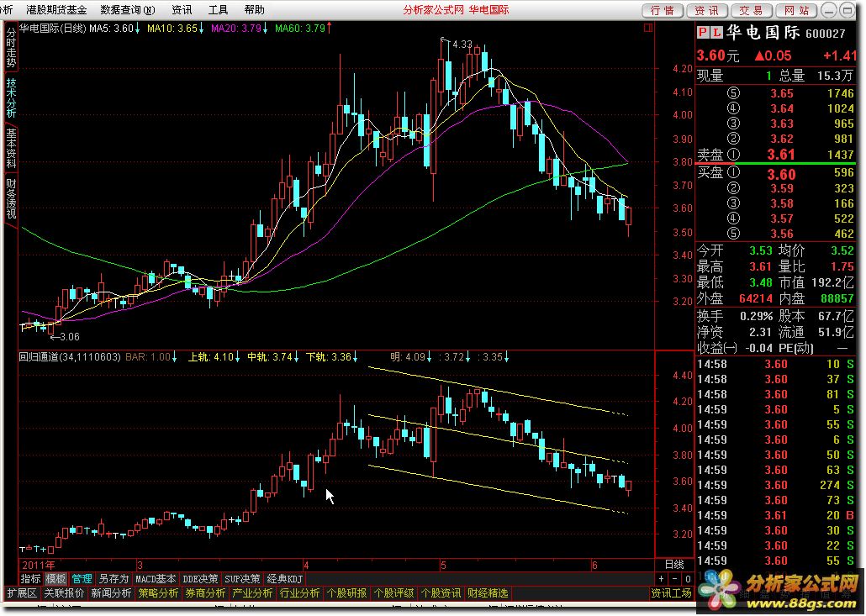Click the 资讯 button in the title bar
Screen dimensions: 866x616
click(707, 10)
